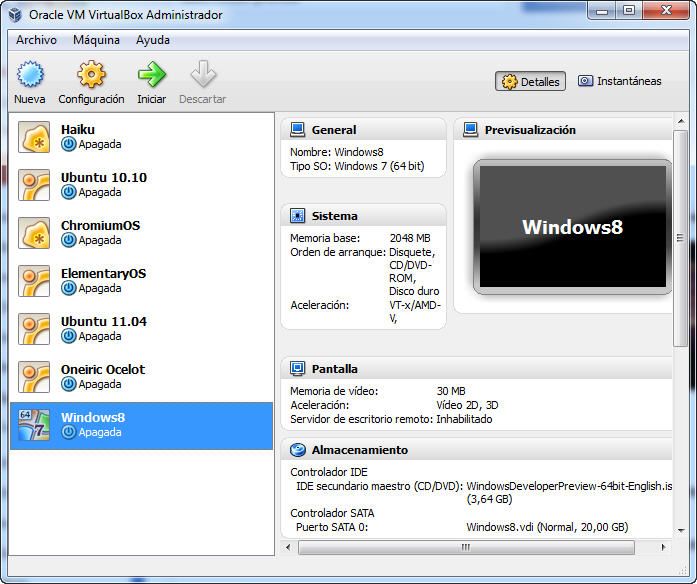Click the Almacenamiento section icon
The image size is (697, 584).
pyautogui.click(x=297, y=450)
